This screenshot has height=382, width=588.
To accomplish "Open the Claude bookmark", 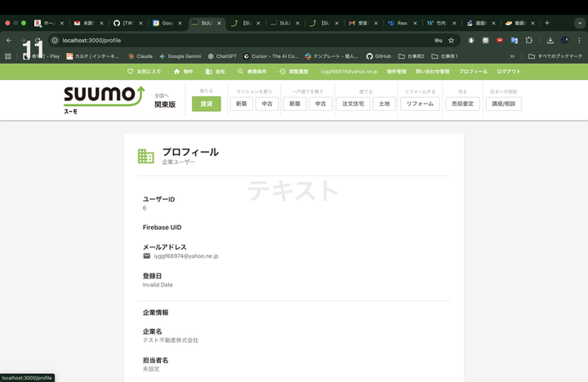I will coord(140,56).
